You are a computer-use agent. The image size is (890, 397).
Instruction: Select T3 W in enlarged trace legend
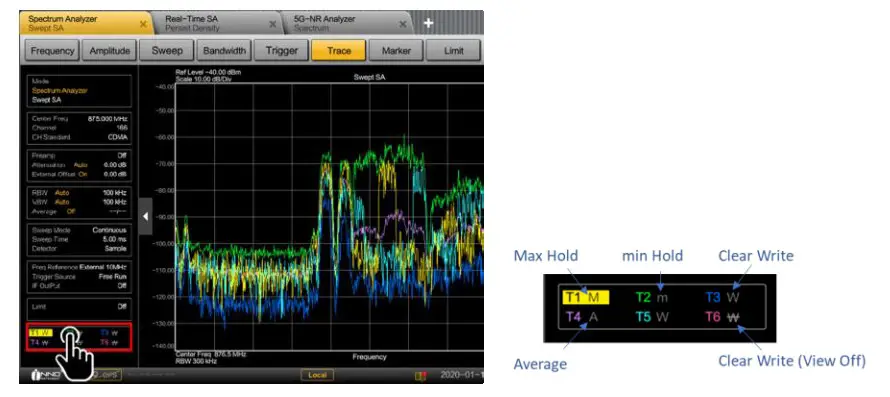pos(723,297)
